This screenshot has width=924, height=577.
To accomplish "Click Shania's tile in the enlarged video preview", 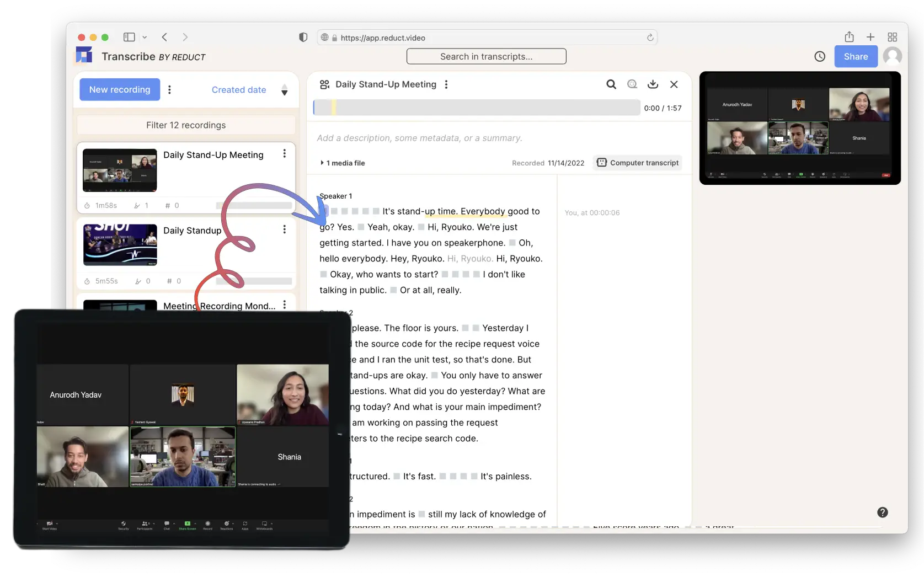I will [x=283, y=457].
